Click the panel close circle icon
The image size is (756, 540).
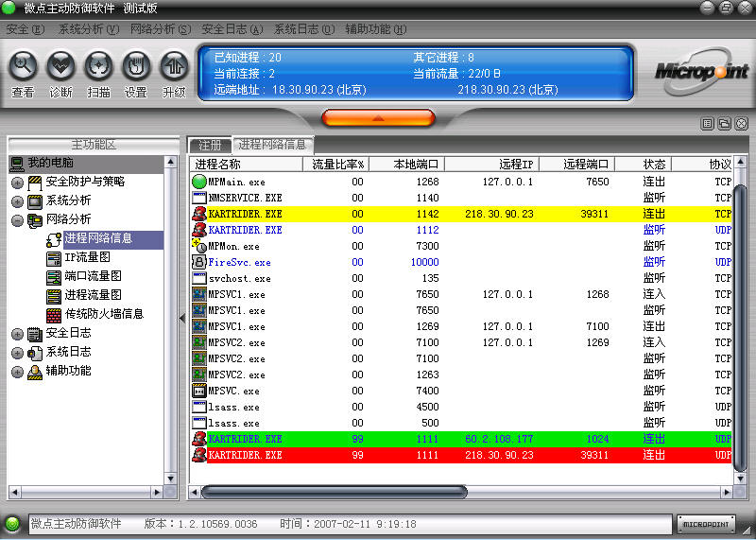pyautogui.click(x=742, y=124)
